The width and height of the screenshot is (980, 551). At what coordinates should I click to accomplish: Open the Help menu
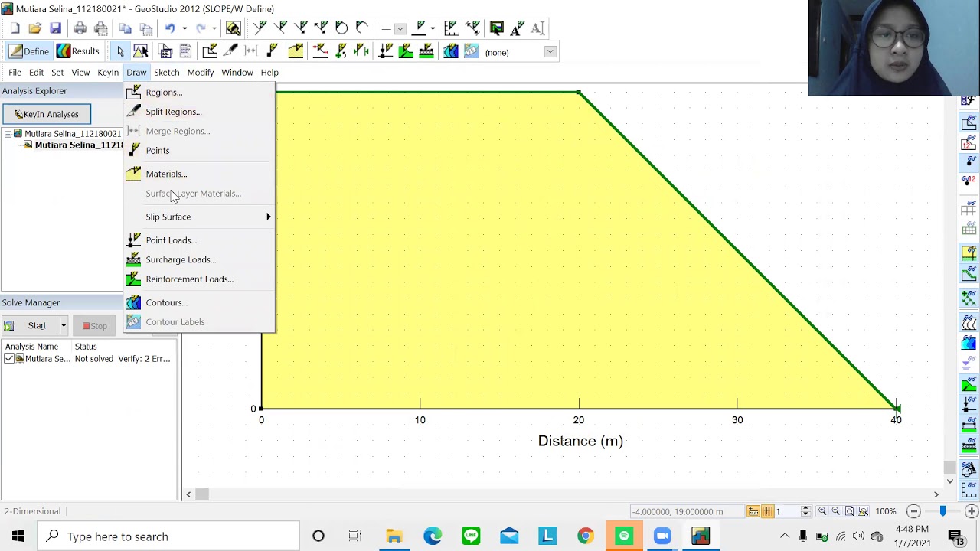coord(269,72)
